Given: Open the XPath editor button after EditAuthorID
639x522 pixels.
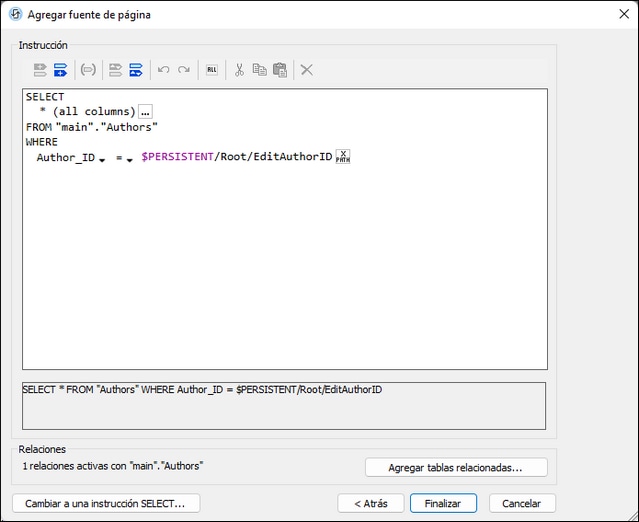Looking at the screenshot, I should (343, 157).
